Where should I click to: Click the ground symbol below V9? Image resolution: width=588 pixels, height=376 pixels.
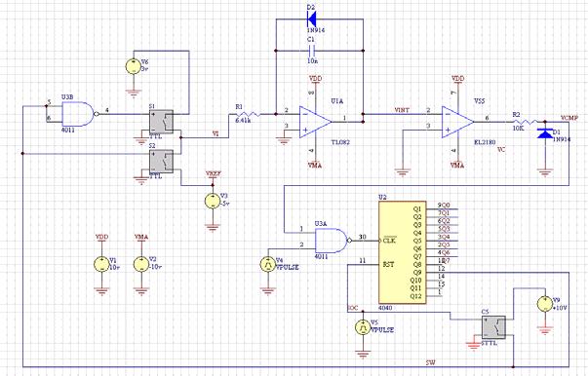coord(545,329)
